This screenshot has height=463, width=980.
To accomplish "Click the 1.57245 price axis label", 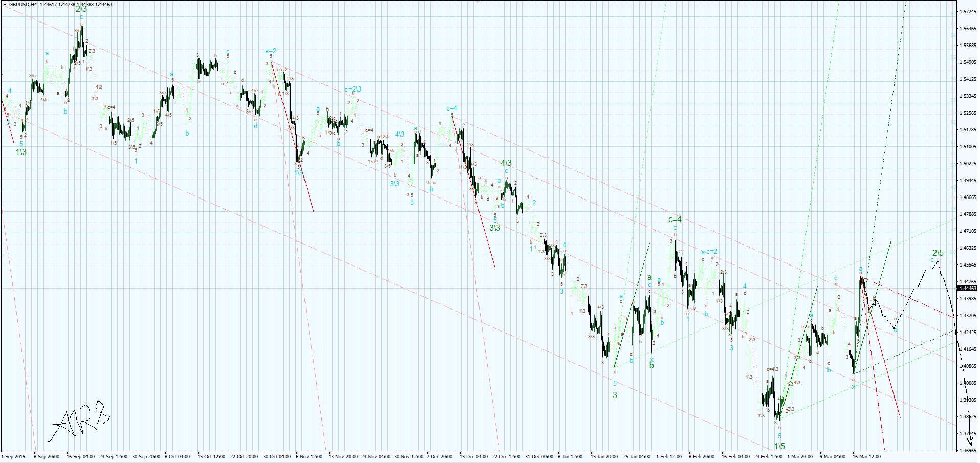I will point(968,11).
